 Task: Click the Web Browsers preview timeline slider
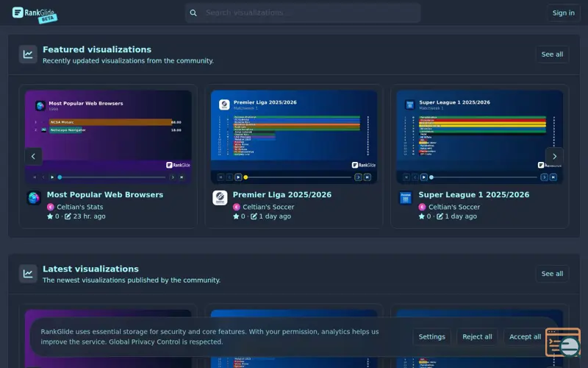coord(112,177)
